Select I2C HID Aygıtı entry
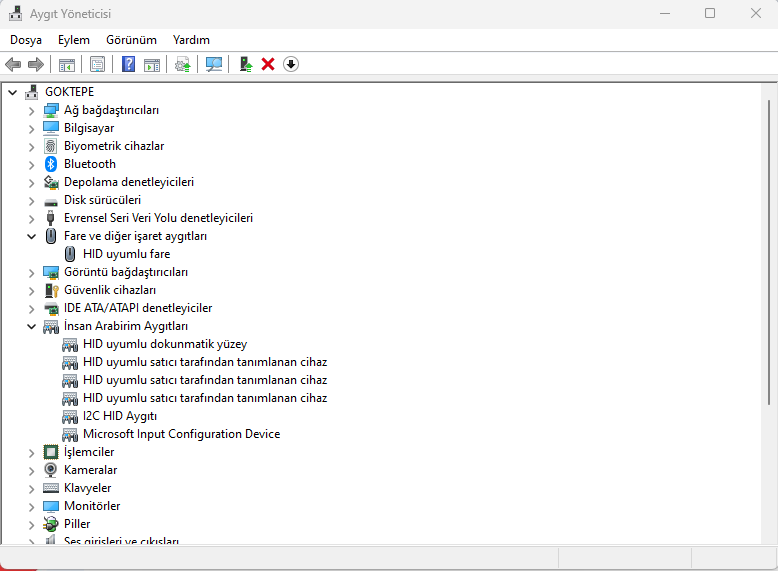Screen dimensions: 778x571 (x=120, y=416)
